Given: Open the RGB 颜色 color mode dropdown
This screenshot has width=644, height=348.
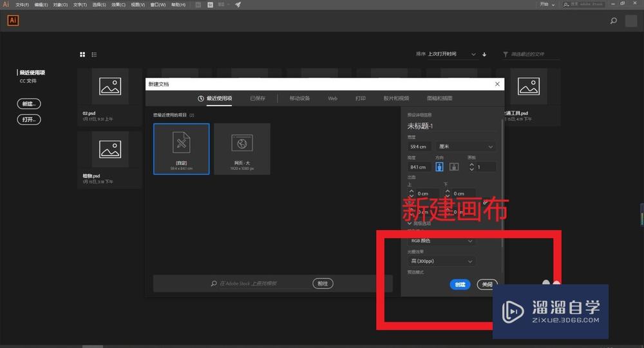Looking at the screenshot, I should click(442, 241).
